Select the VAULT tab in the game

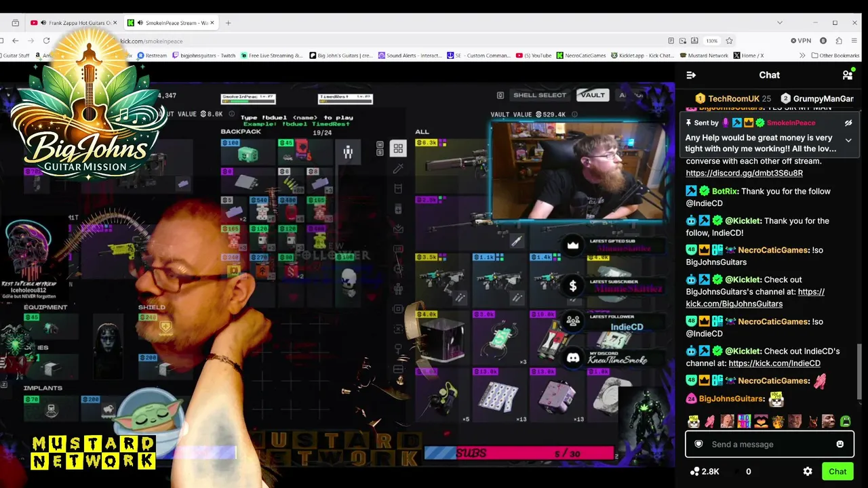tap(592, 96)
